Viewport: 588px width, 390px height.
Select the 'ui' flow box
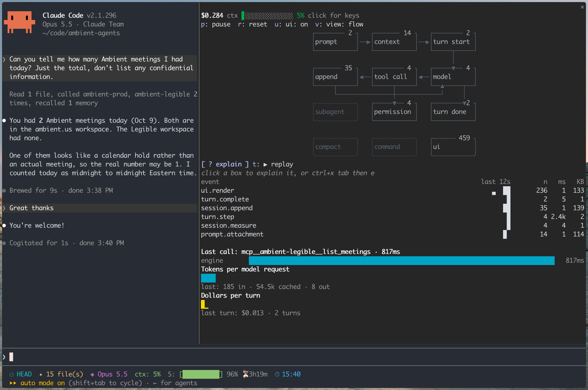(x=453, y=147)
